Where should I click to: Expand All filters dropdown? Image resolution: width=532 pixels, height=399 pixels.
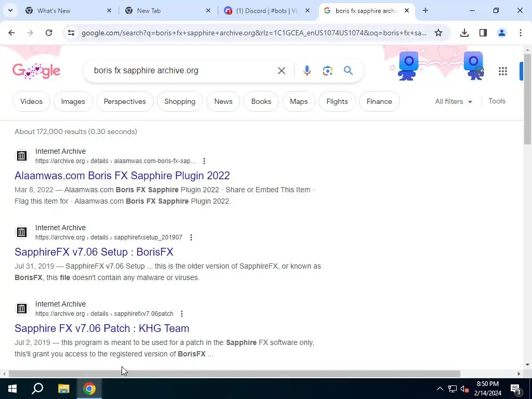[x=453, y=101]
